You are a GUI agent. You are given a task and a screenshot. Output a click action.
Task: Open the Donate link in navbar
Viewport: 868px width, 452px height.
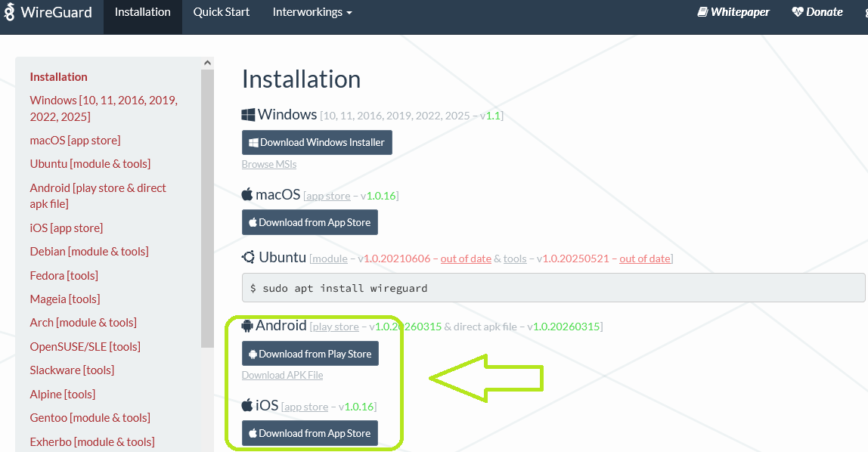[x=817, y=11]
